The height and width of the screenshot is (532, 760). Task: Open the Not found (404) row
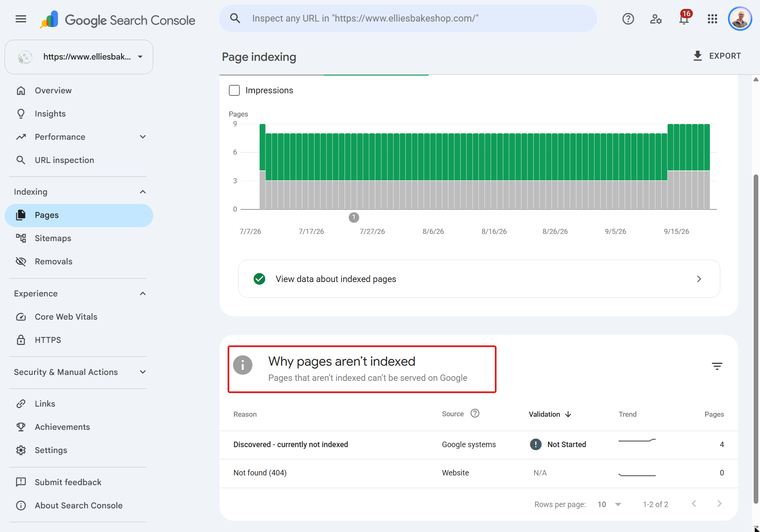pyautogui.click(x=479, y=473)
